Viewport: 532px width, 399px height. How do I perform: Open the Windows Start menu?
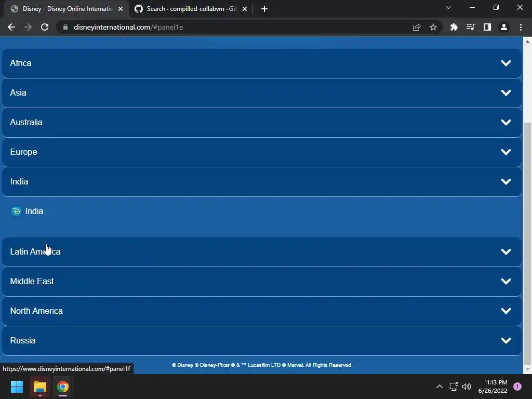click(17, 387)
